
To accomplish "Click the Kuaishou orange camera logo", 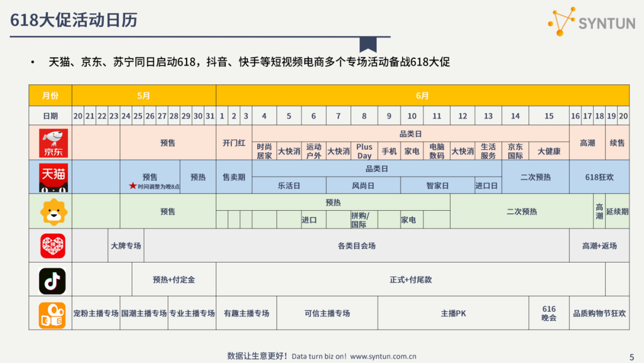I will pyautogui.click(x=52, y=315).
